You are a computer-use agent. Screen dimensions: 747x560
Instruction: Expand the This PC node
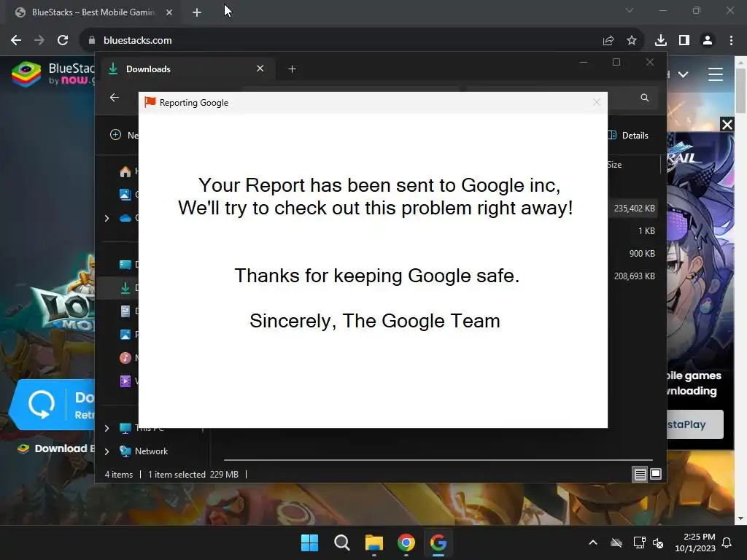(107, 428)
